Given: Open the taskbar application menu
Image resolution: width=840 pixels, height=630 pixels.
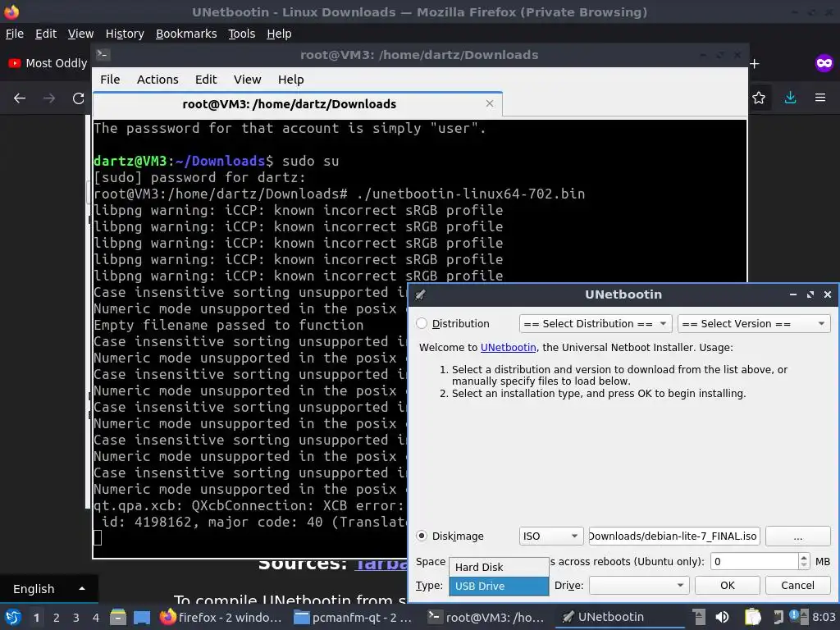Looking at the screenshot, I should click(x=13, y=618).
